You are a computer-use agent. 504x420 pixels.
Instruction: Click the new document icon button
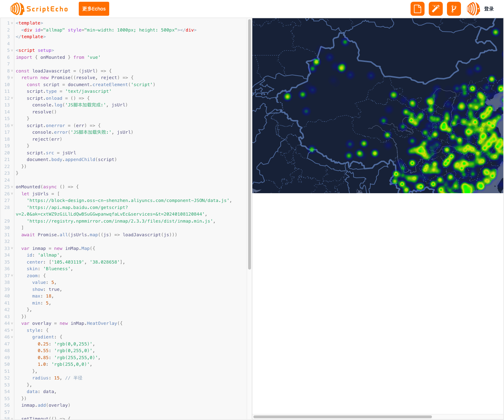click(x=418, y=9)
